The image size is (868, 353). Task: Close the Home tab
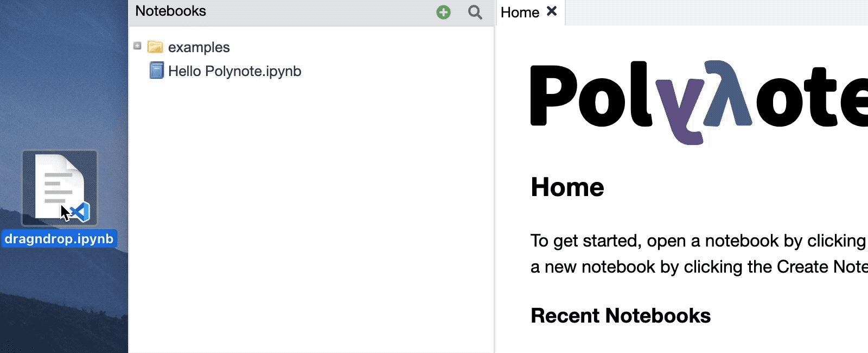tap(552, 11)
